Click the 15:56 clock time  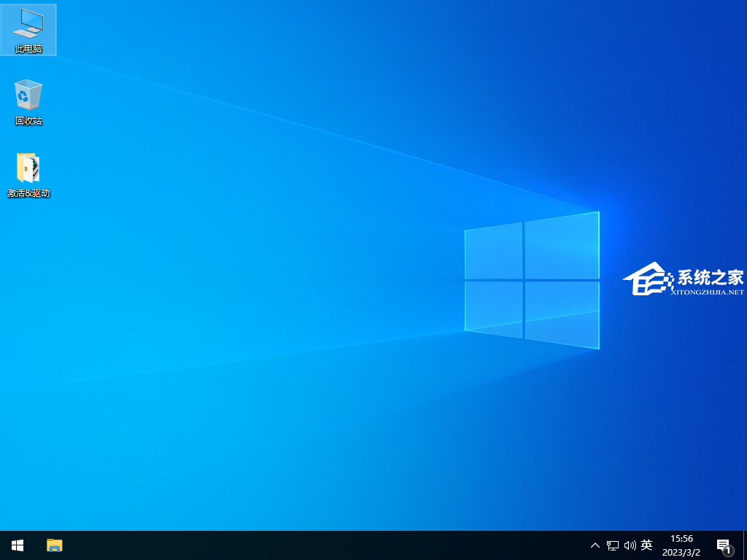(681, 539)
